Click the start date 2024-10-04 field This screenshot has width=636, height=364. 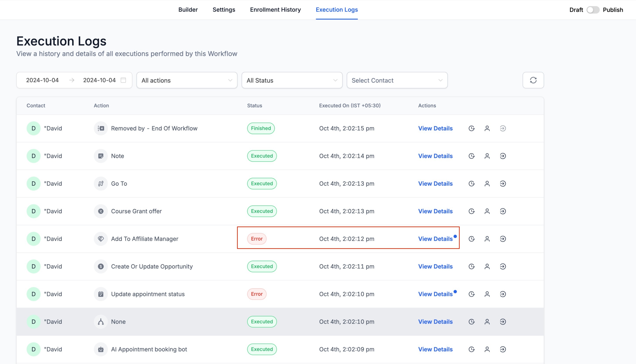point(42,80)
